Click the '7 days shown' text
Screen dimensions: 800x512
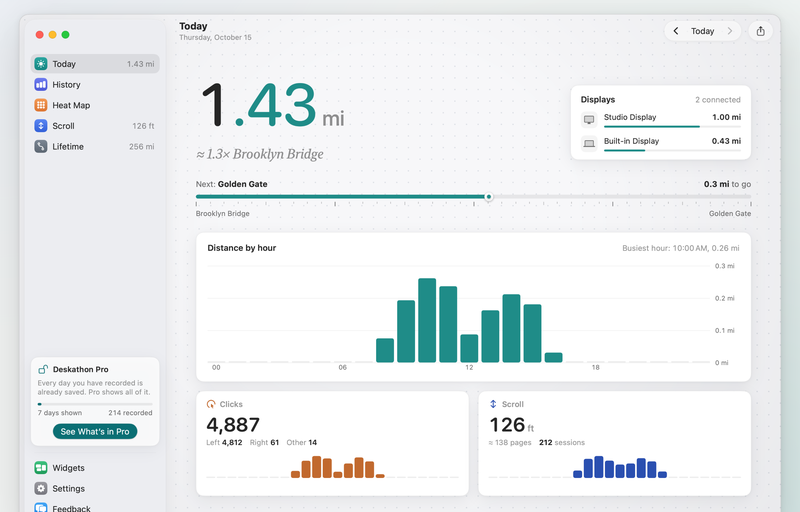[x=60, y=413]
